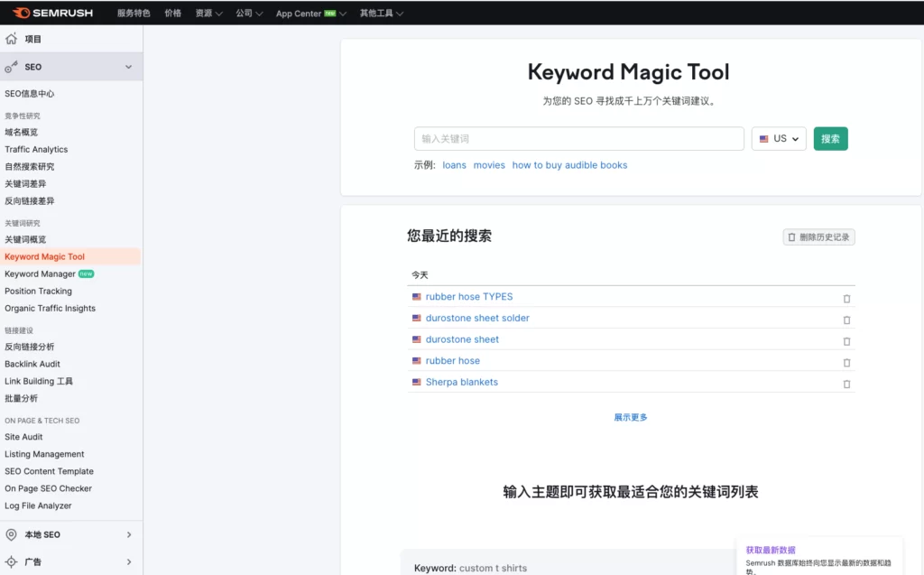Expand the 广告 section
Image resolution: width=924 pixels, height=575 pixels.
click(x=129, y=561)
